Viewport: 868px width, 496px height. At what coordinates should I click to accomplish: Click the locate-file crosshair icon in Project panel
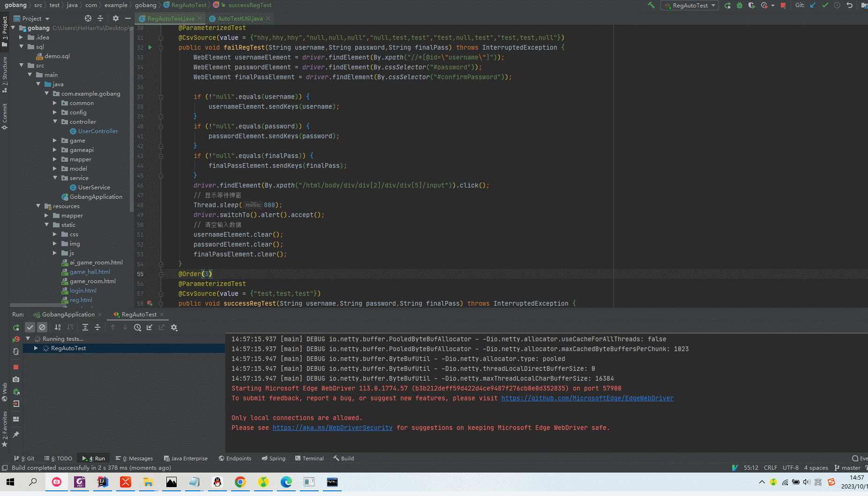[x=88, y=18]
